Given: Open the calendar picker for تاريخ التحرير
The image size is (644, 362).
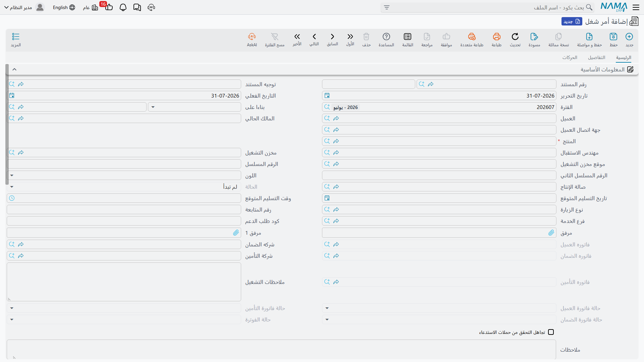Looking at the screenshot, I should click(x=327, y=96).
